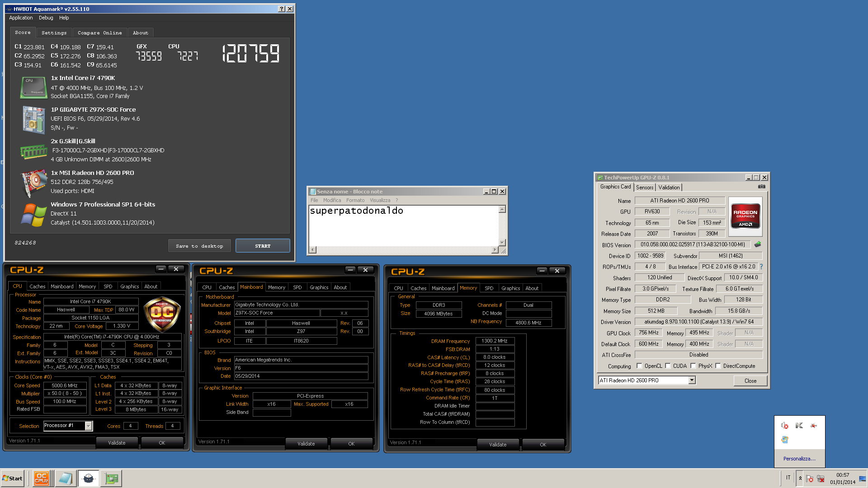Screen dimensions: 868x488
Task: Open the ATI Radeon HD 2600 PRO dropdown
Action: [692, 380]
